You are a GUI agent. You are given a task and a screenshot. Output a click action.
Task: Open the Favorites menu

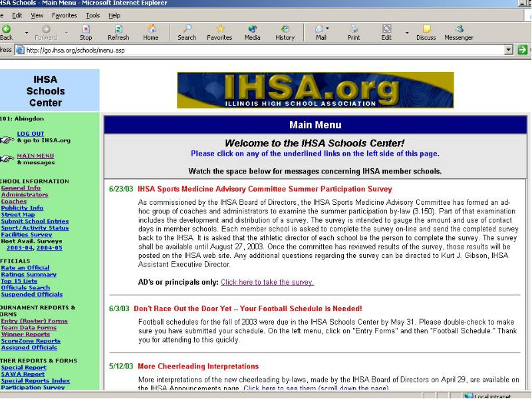click(x=65, y=15)
